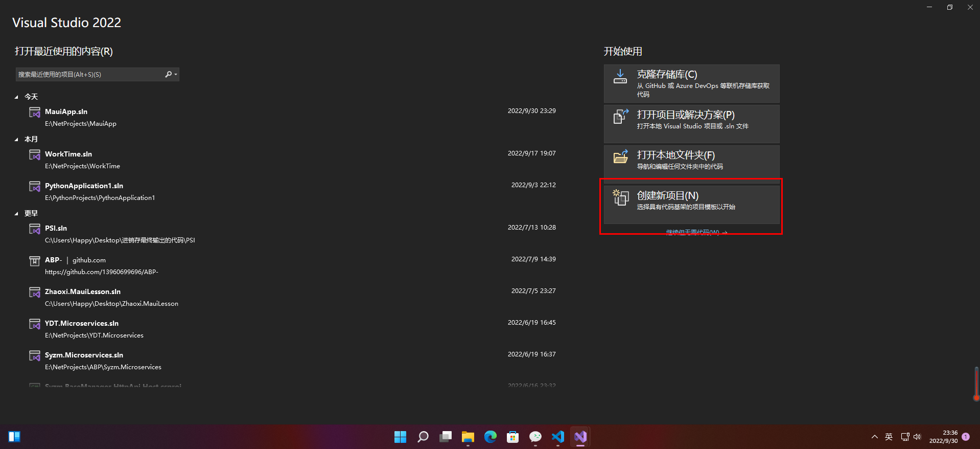The image size is (980, 449).
Task: Collapse the 今天 group
Action: click(16, 97)
